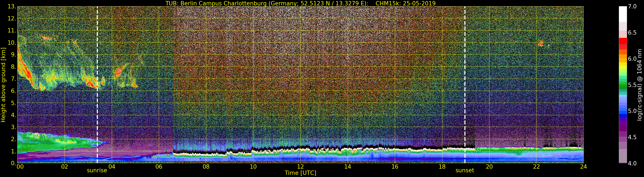Click the height axis tick '5.'
Viewport: 644px width, 177px height.
13,103
